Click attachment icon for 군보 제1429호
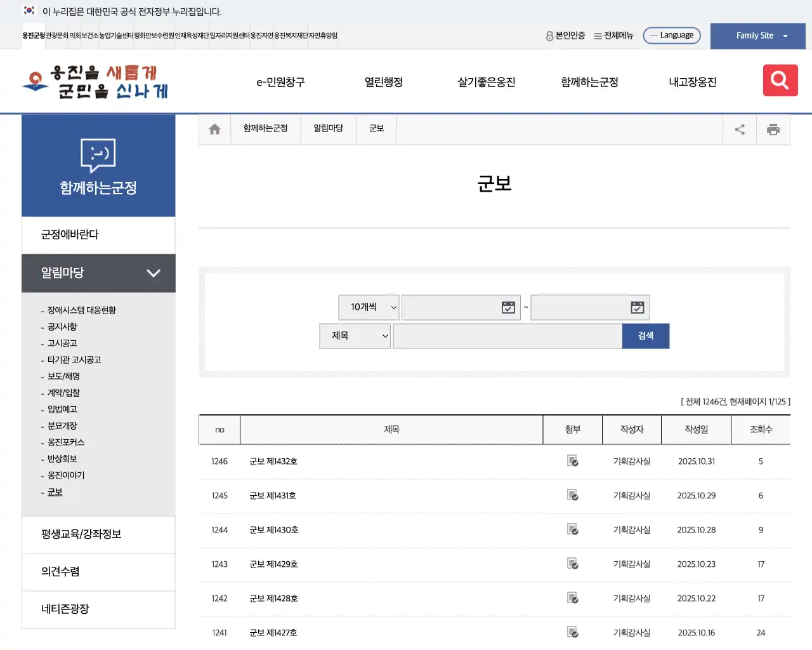 point(572,564)
